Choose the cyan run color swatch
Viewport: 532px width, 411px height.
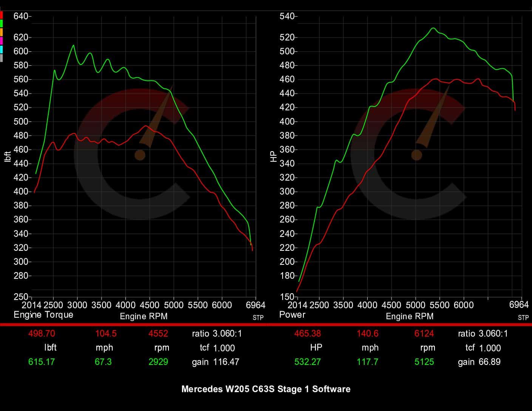pos(2,49)
